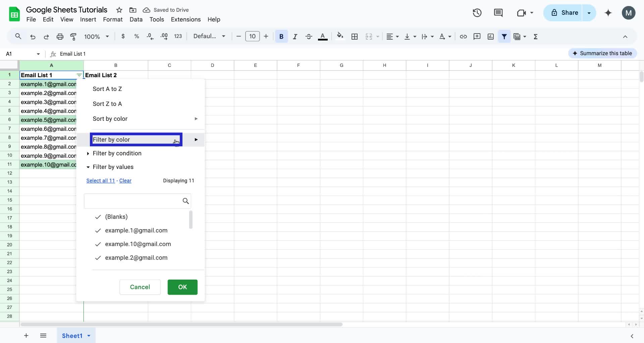
Task: Open the Extensions menu
Action: coord(185,19)
